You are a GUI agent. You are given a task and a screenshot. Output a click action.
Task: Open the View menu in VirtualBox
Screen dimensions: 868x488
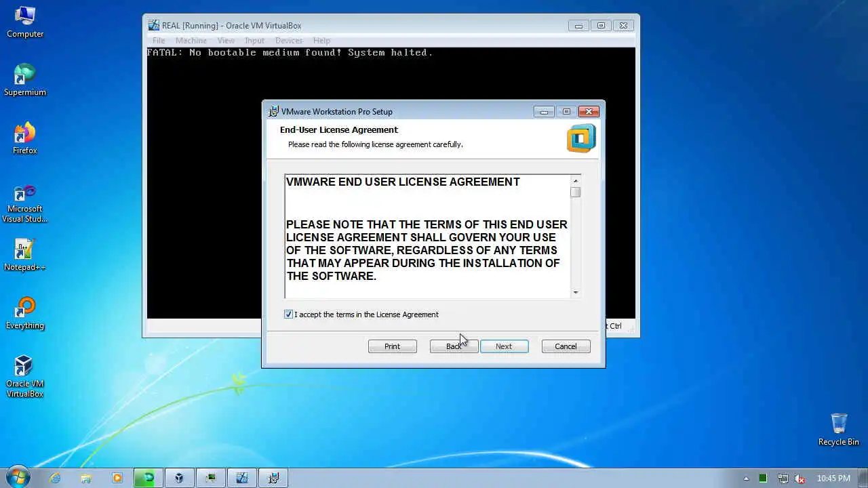pos(226,41)
